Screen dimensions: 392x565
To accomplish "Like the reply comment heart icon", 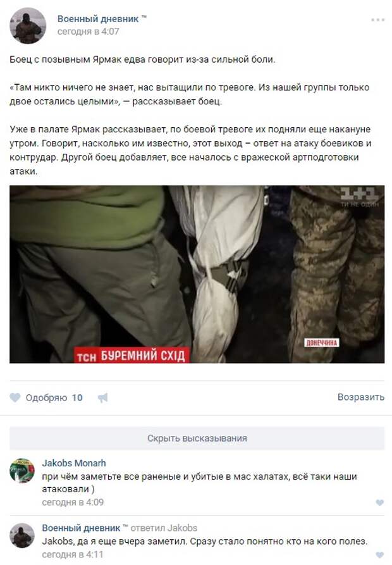I will tap(379, 555).
